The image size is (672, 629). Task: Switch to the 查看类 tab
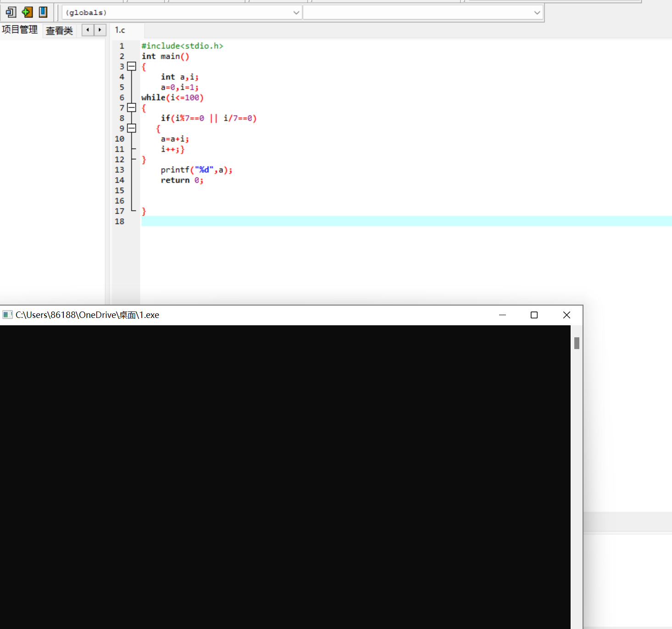click(59, 31)
